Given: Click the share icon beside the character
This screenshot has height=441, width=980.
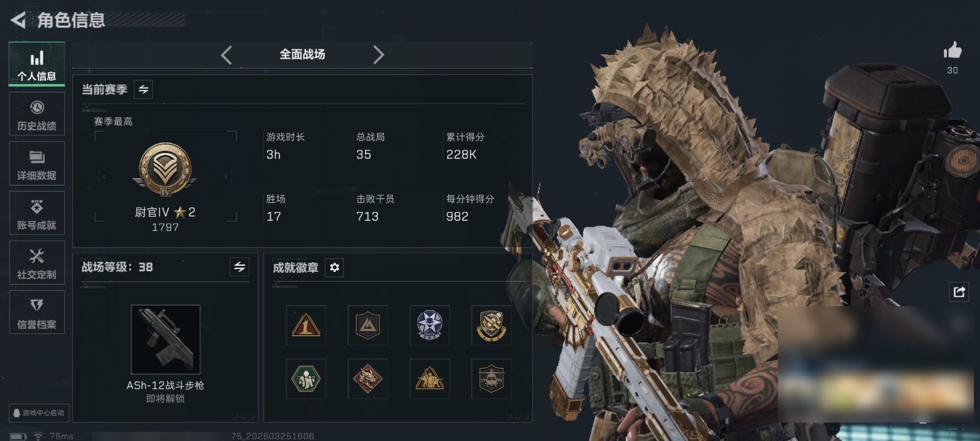Looking at the screenshot, I should click(959, 292).
